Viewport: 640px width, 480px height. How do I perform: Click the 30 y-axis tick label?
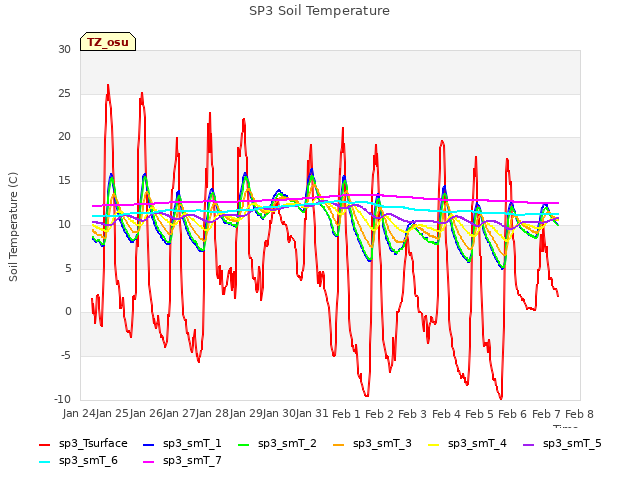point(64,49)
